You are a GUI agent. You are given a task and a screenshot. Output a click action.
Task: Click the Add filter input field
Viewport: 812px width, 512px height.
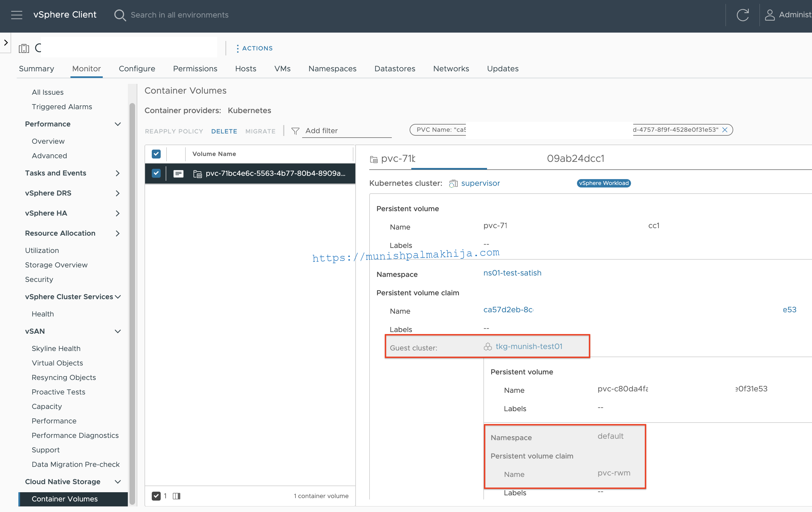click(x=347, y=131)
